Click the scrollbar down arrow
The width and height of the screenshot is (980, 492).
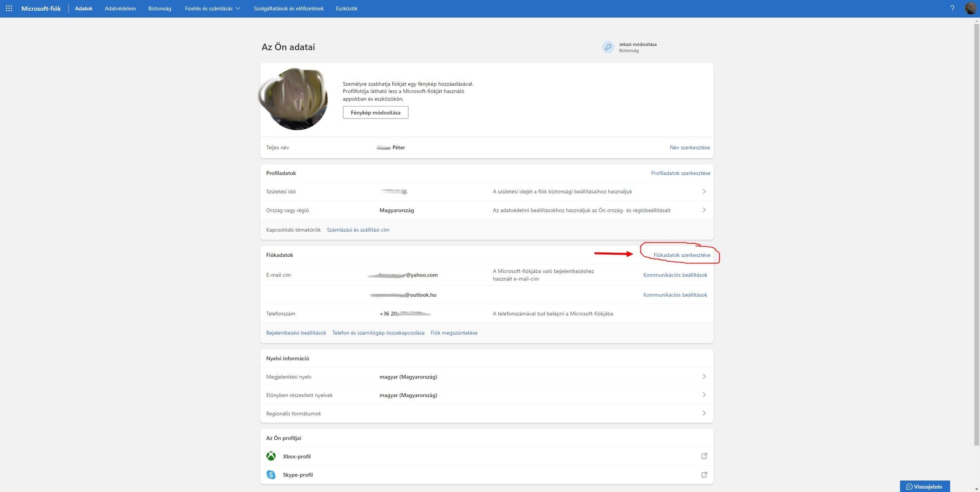pos(976,488)
